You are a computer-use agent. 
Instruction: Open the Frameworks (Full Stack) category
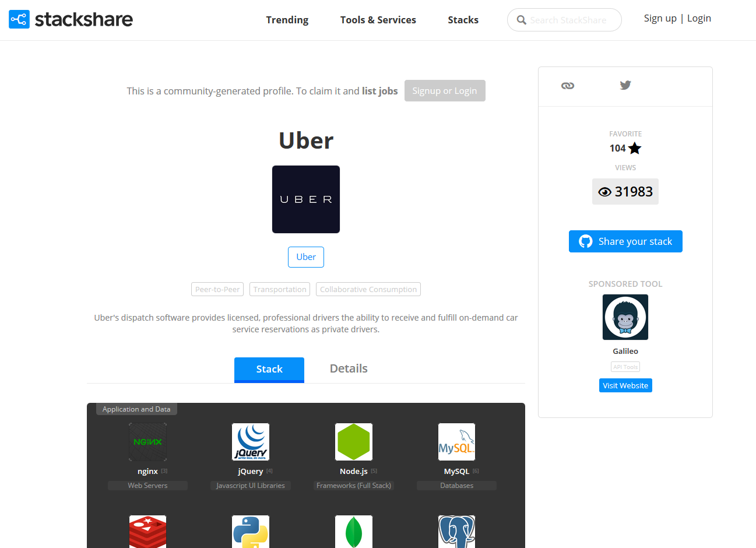(x=354, y=486)
